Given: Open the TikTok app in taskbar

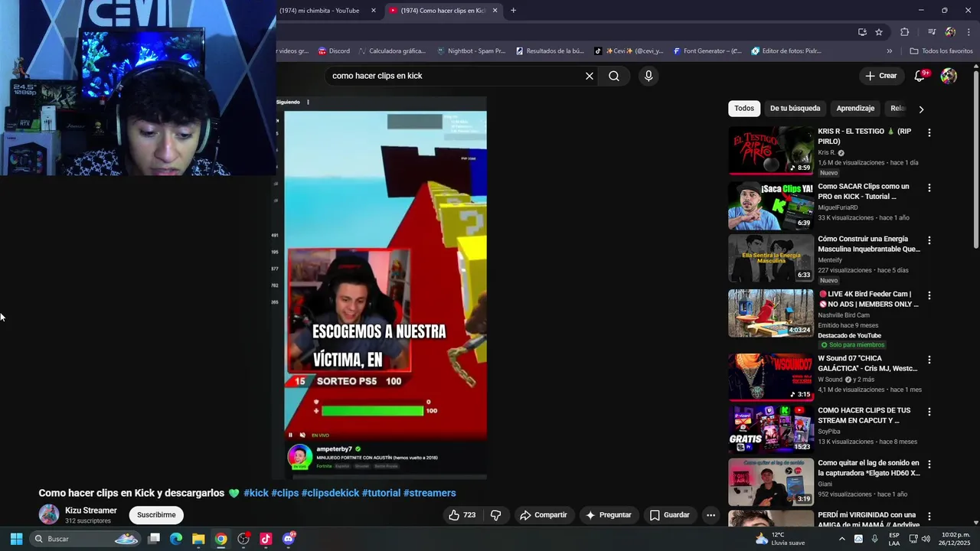Looking at the screenshot, I should coord(266,539).
